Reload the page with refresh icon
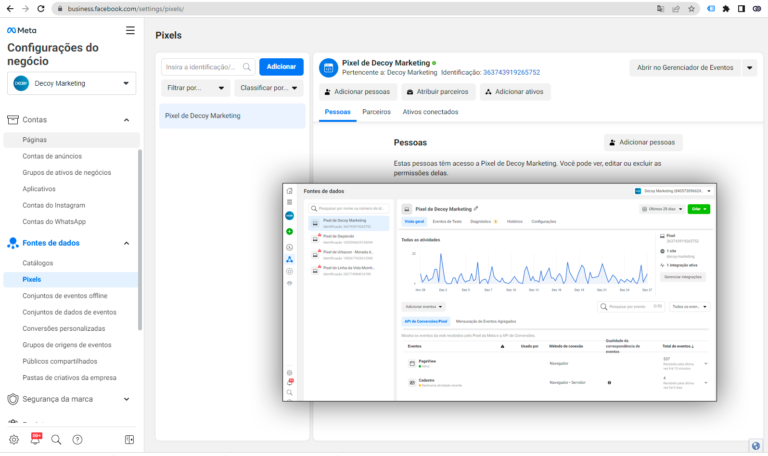This screenshot has height=456, width=768. 41,9
